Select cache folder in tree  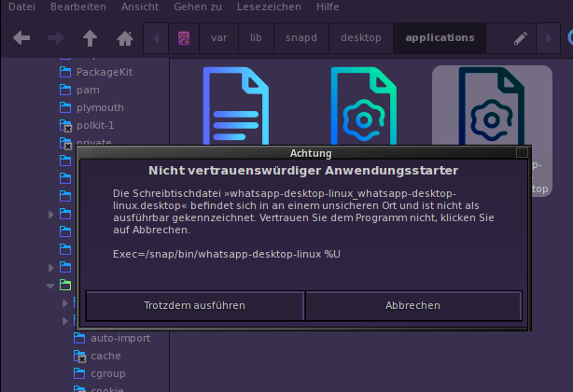(105, 356)
